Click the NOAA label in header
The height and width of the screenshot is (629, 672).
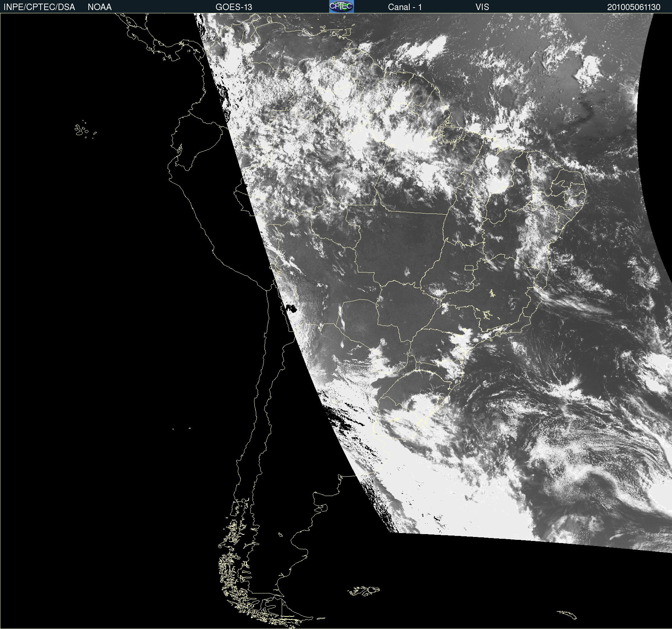(x=100, y=7)
